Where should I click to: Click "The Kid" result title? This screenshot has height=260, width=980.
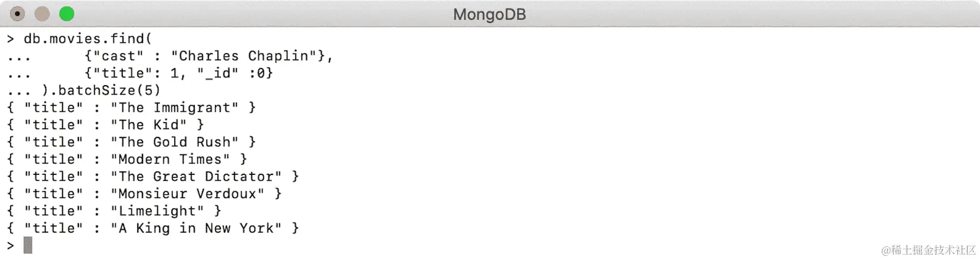point(148,125)
